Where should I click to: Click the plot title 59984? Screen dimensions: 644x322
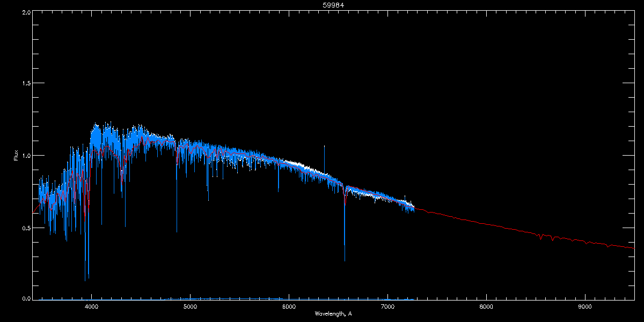click(333, 5)
